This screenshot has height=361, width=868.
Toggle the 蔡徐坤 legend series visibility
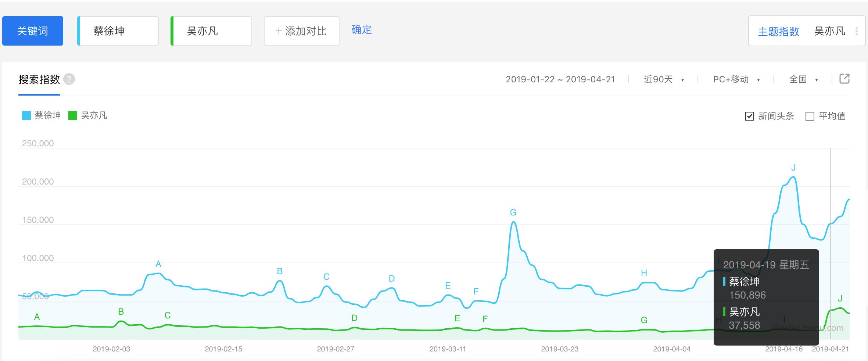[42, 115]
